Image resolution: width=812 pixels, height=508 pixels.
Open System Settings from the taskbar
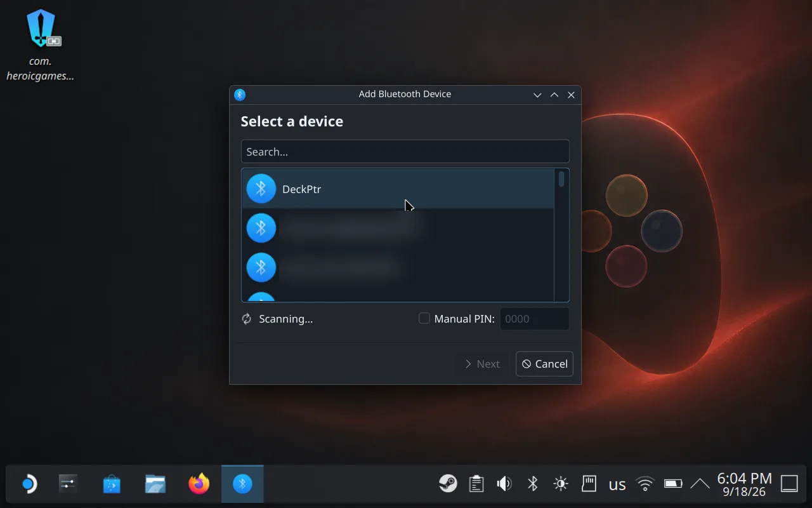[68, 485]
